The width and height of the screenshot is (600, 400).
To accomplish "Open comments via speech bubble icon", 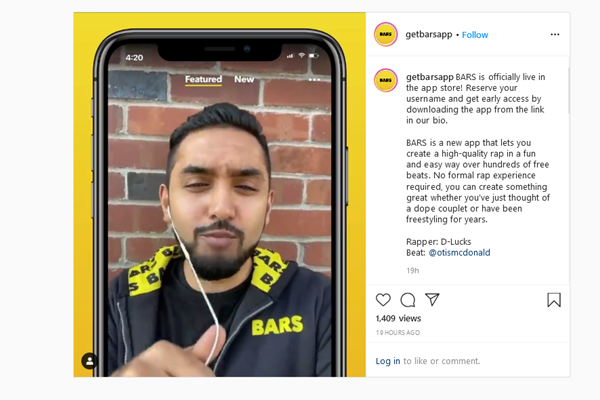I will pyautogui.click(x=408, y=300).
